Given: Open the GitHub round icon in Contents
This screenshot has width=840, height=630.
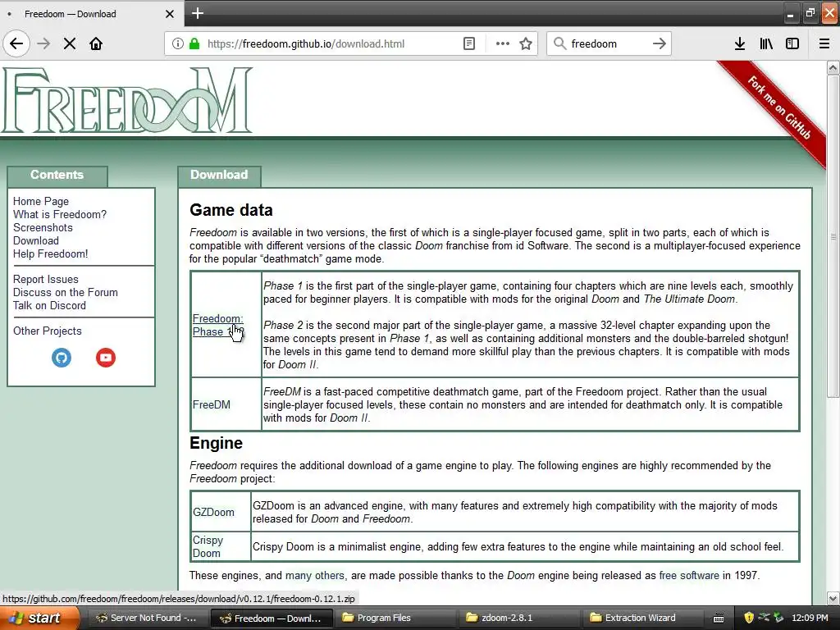Looking at the screenshot, I should (x=62, y=358).
